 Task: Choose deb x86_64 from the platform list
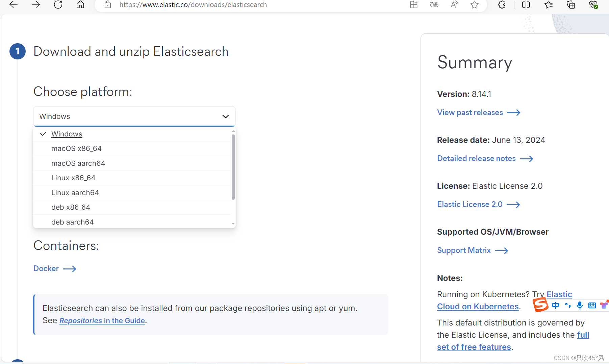point(132,207)
